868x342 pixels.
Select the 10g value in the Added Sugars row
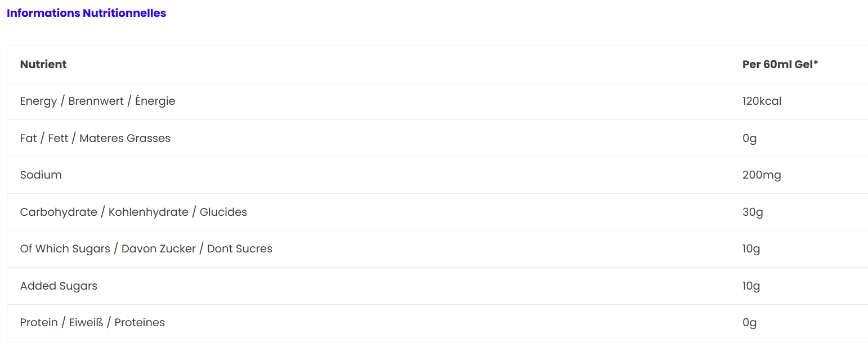751,286
